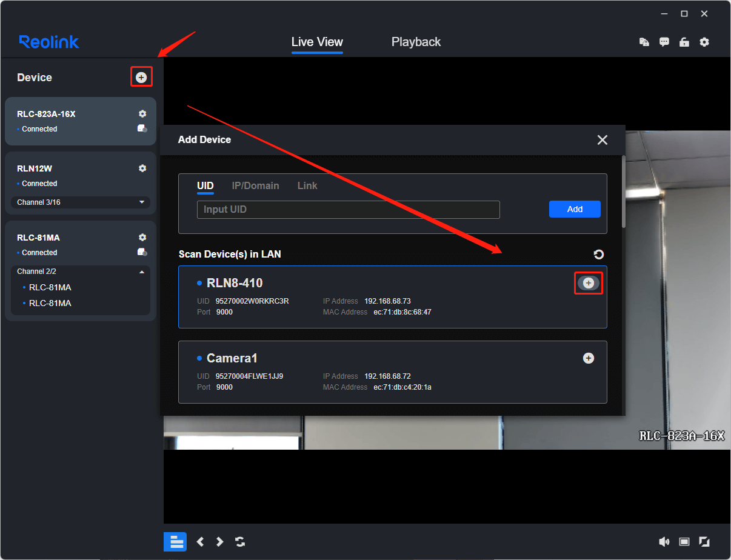Click UID 95270002W0RKRC3R value
This screenshot has width=731, height=560.
(x=252, y=301)
